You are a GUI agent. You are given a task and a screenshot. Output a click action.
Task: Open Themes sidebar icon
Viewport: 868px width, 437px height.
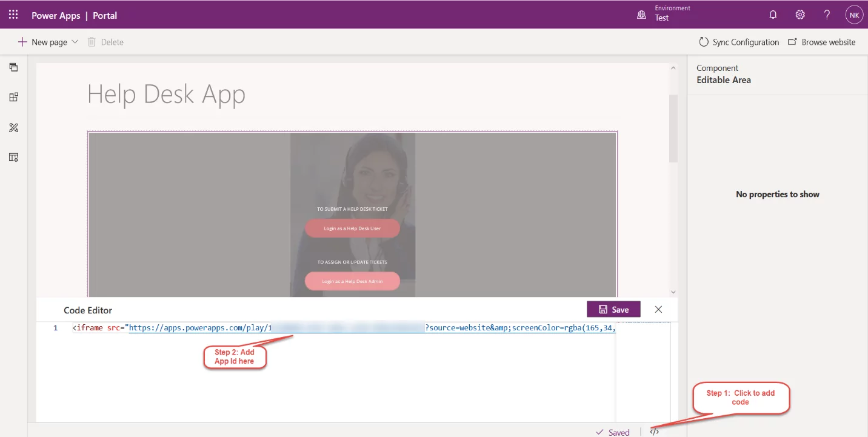(x=13, y=127)
